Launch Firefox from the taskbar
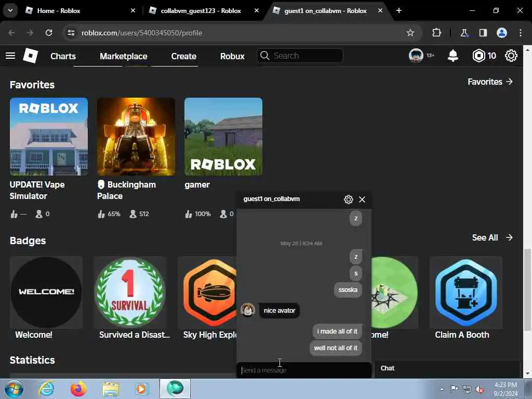 click(x=78, y=389)
